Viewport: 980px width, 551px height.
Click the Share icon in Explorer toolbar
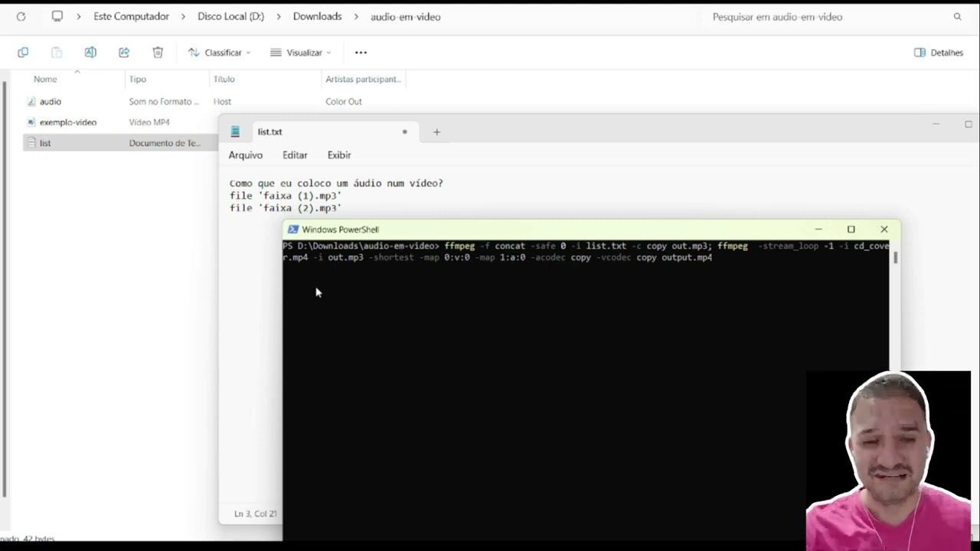tap(124, 52)
